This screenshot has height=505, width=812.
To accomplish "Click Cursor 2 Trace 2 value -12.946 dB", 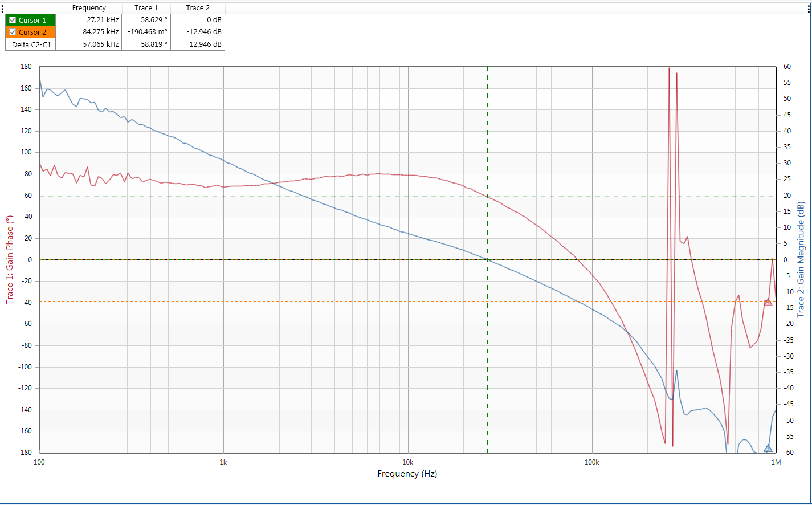I will pos(204,32).
